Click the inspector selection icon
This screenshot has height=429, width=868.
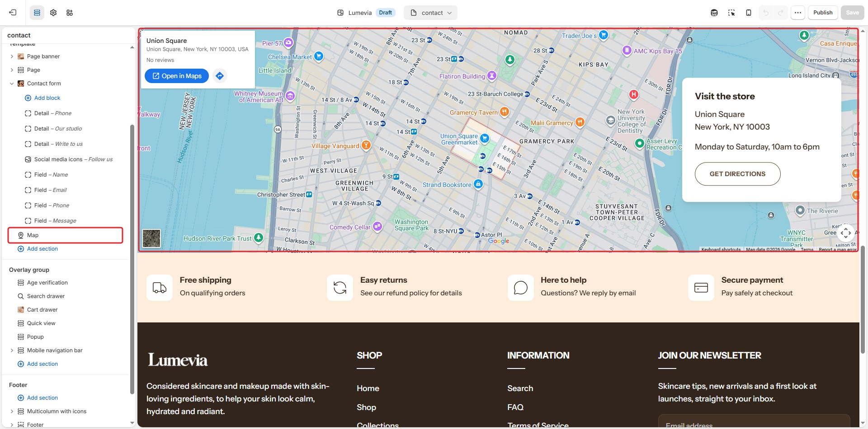click(x=731, y=13)
